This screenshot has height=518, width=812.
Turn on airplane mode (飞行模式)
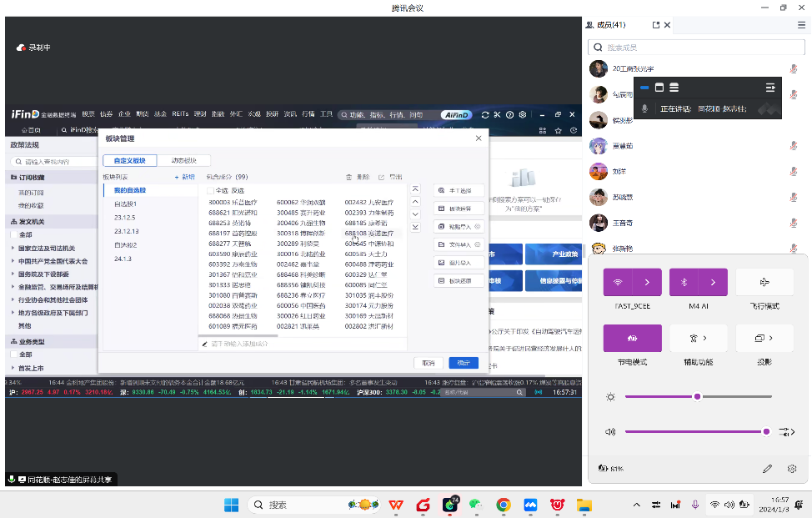tap(764, 282)
